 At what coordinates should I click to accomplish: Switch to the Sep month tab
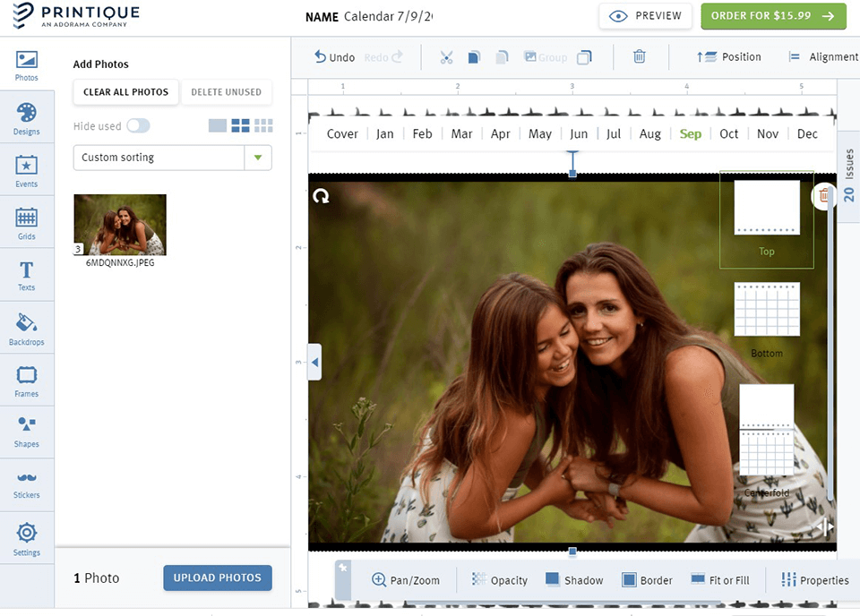click(x=690, y=133)
